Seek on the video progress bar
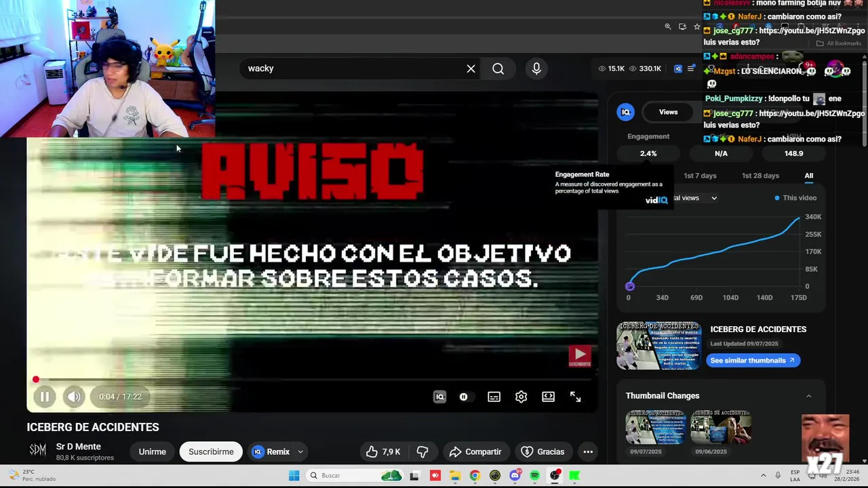This screenshot has width=868, height=488. point(313,380)
